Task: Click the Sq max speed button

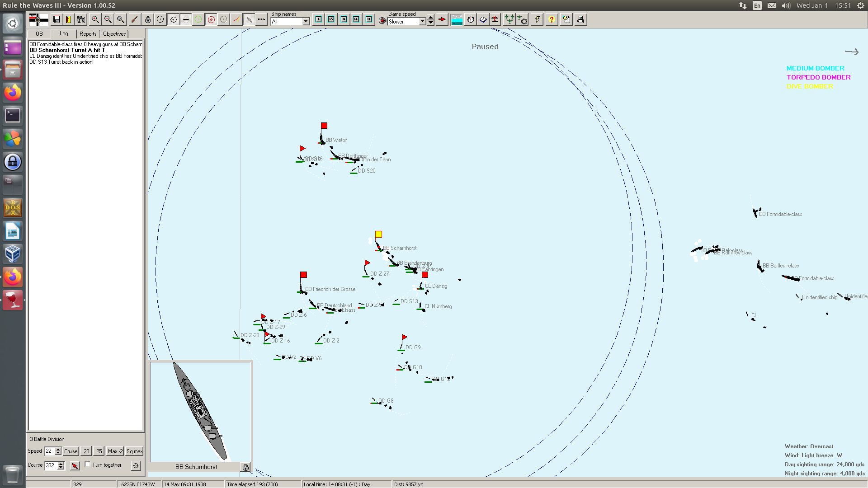Action: click(x=134, y=451)
